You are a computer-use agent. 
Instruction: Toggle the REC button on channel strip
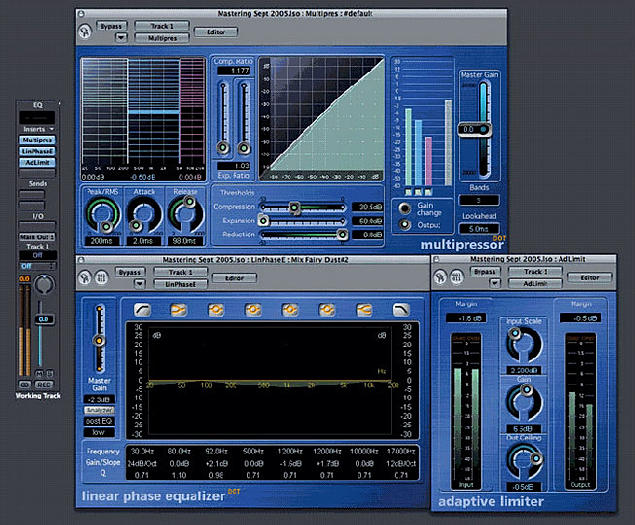coord(43,384)
